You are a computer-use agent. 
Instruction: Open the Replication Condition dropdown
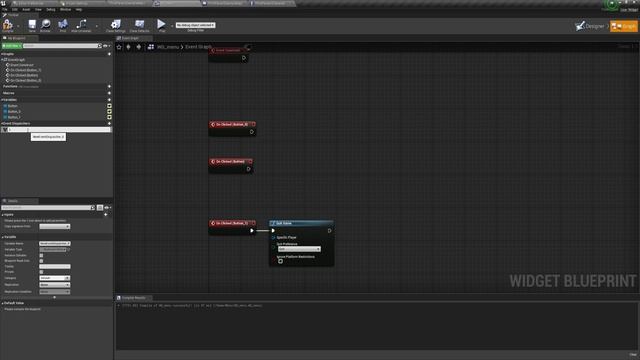[x=55, y=292]
